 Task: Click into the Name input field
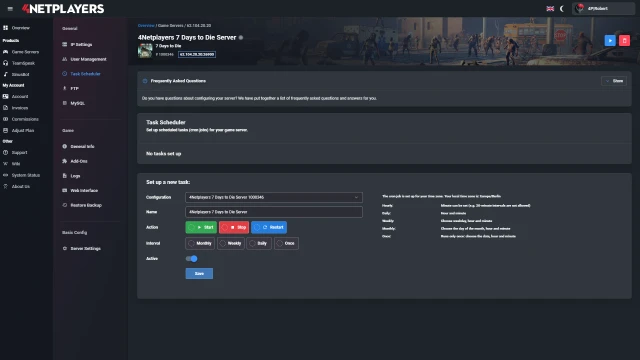coord(273,212)
